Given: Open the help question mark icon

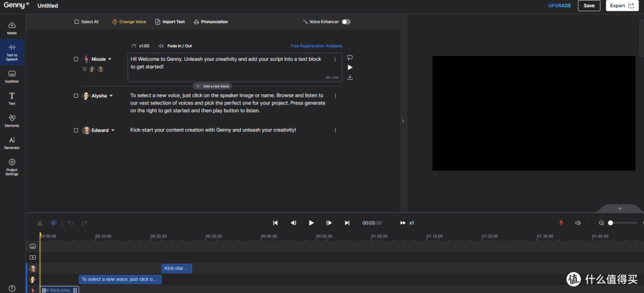Looking at the screenshot, I should pyautogui.click(x=13, y=288).
